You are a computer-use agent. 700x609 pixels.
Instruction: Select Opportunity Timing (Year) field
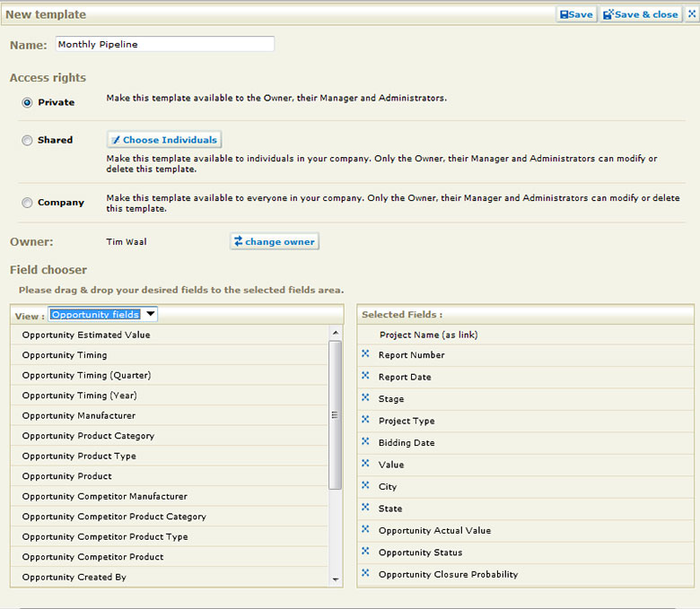point(170,396)
